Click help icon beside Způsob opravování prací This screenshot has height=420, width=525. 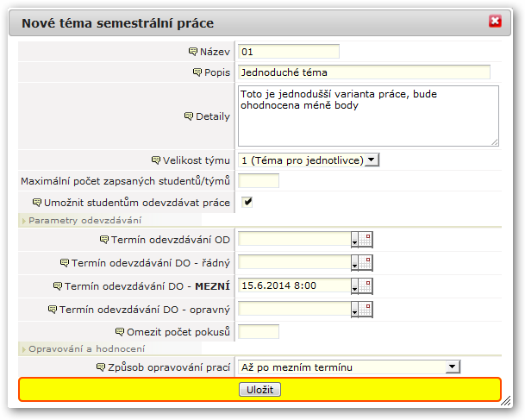(x=101, y=367)
